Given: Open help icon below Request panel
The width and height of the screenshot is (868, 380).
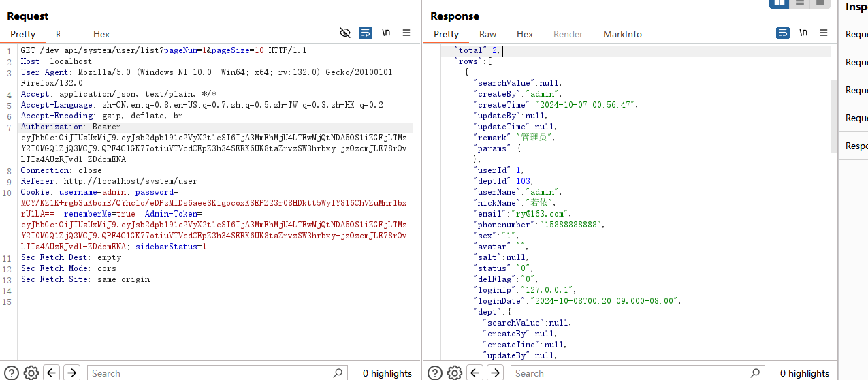Looking at the screenshot, I should (x=12, y=373).
